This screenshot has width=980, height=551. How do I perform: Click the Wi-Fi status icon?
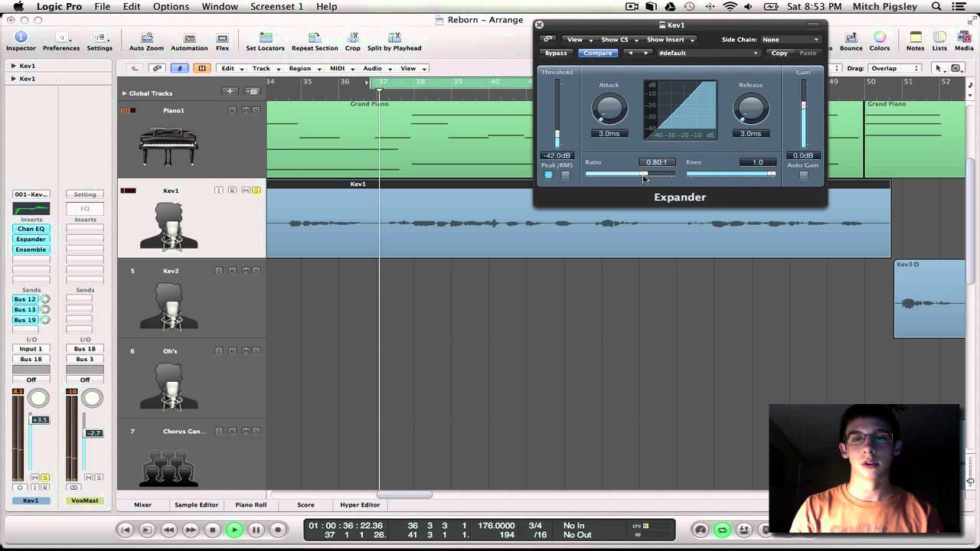pos(730,7)
